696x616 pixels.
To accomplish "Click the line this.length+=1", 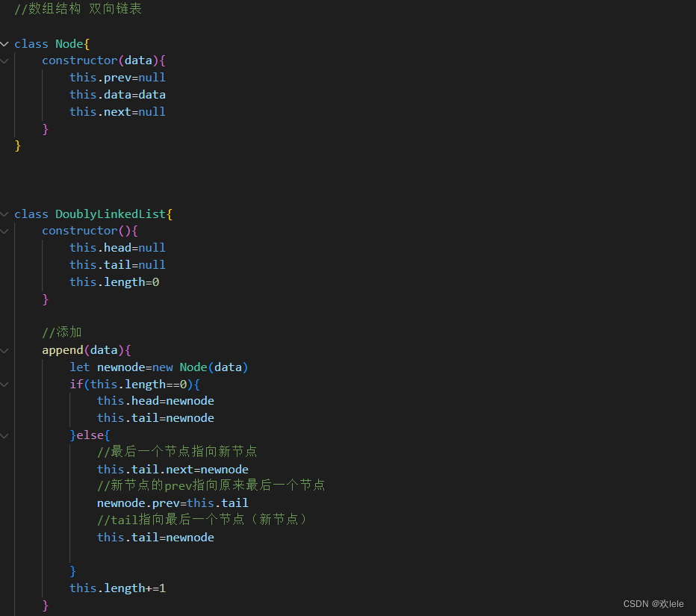I will click(x=118, y=588).
